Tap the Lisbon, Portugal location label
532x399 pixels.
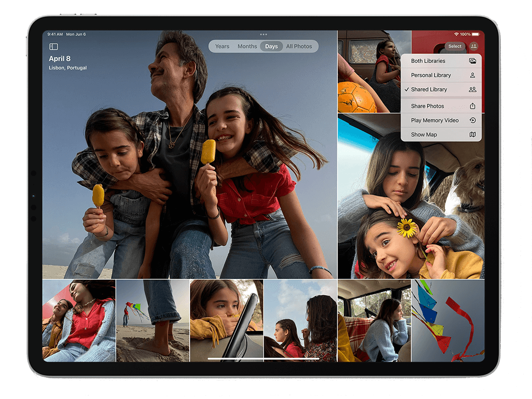(67, 68)
